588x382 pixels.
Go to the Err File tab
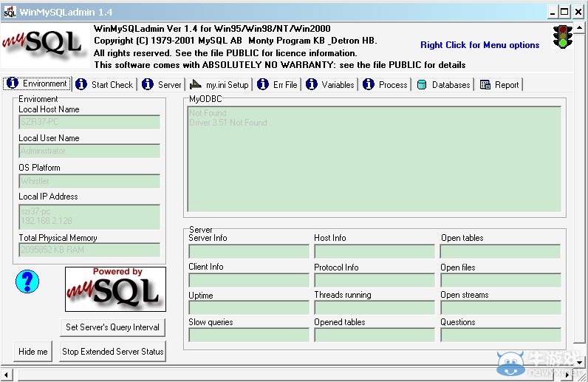click(x=278, y=84)
